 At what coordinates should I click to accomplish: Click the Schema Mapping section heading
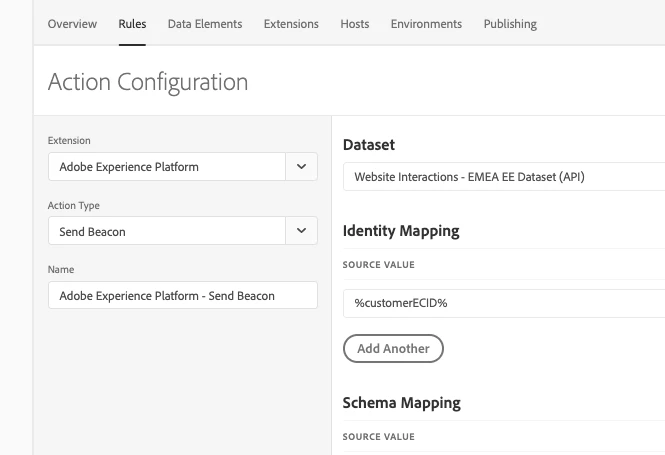(x=401, y=403)
